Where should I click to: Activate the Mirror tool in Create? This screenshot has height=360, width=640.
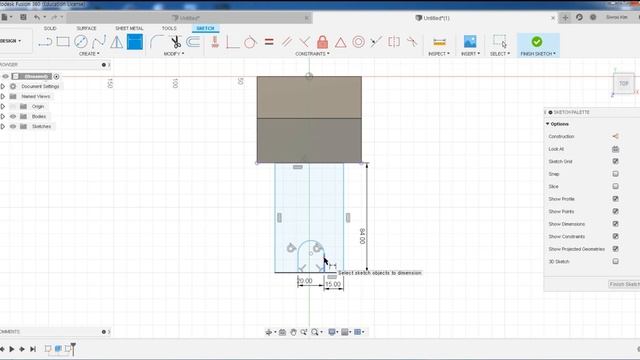click(117, 42)
